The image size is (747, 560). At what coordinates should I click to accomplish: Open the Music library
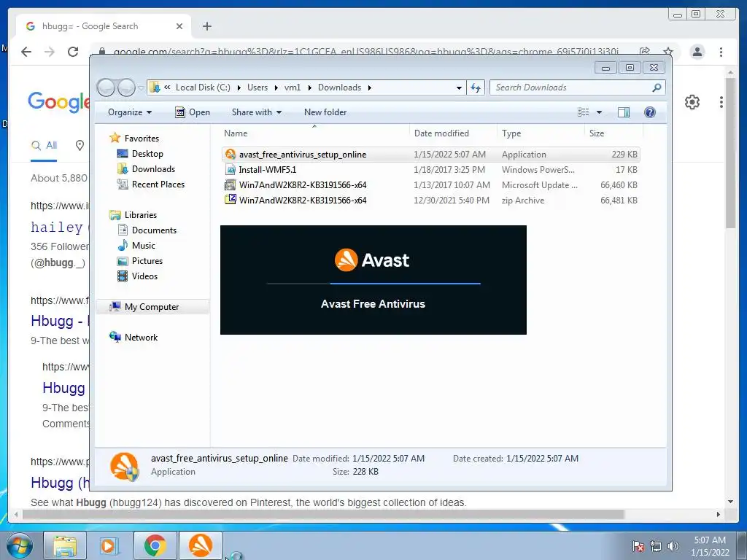(x=144, y=245)
